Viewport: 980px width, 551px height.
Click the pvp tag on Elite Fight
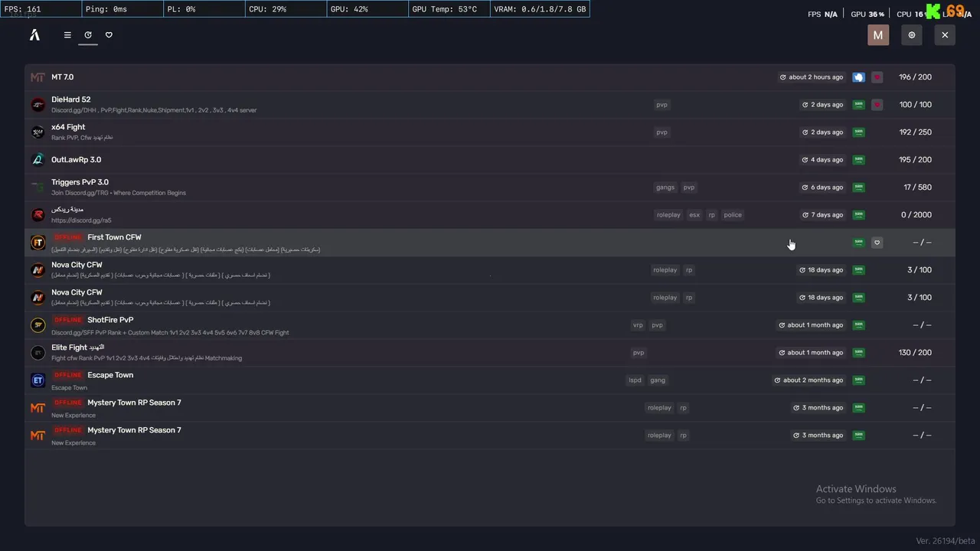[639, 353]
